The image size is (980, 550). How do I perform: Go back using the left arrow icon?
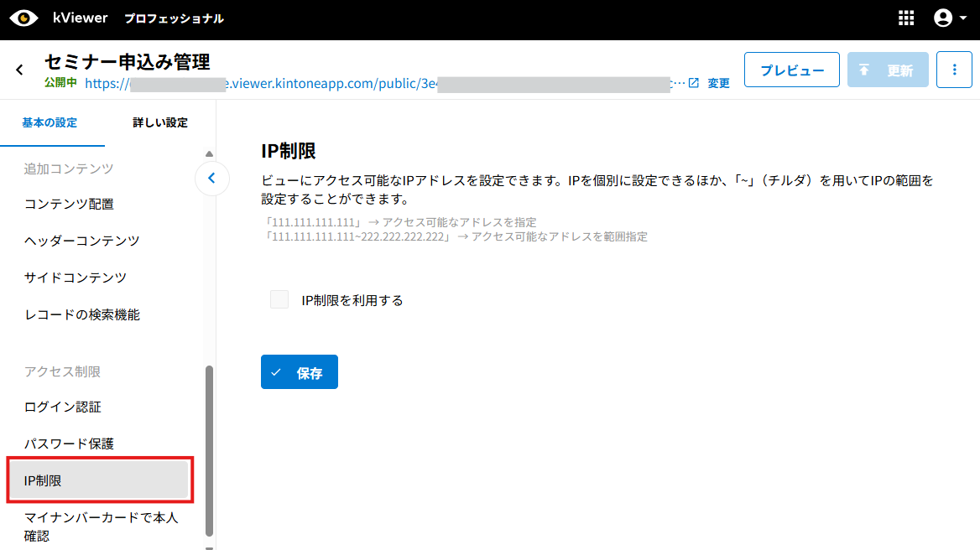point(19,70)
